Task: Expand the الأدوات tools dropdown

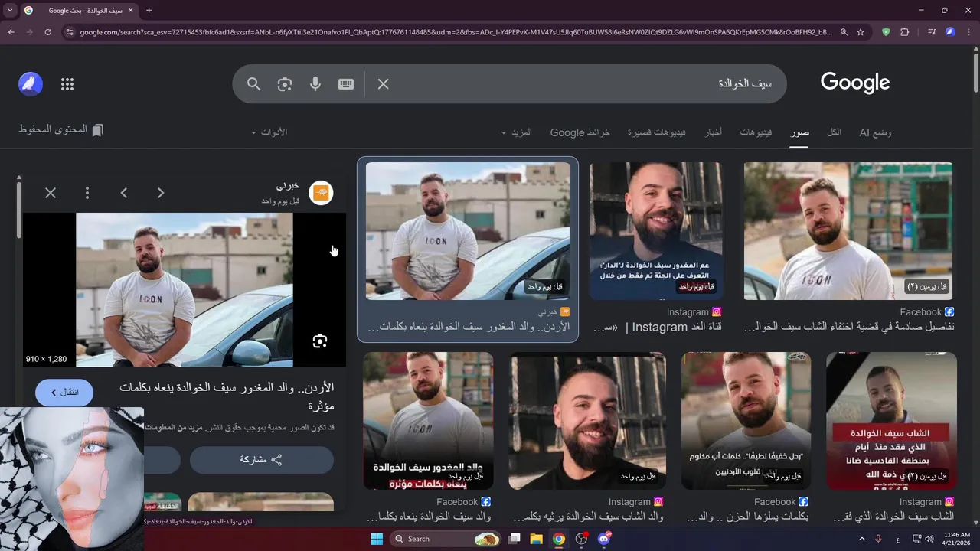Action: (x=269, y=132)
